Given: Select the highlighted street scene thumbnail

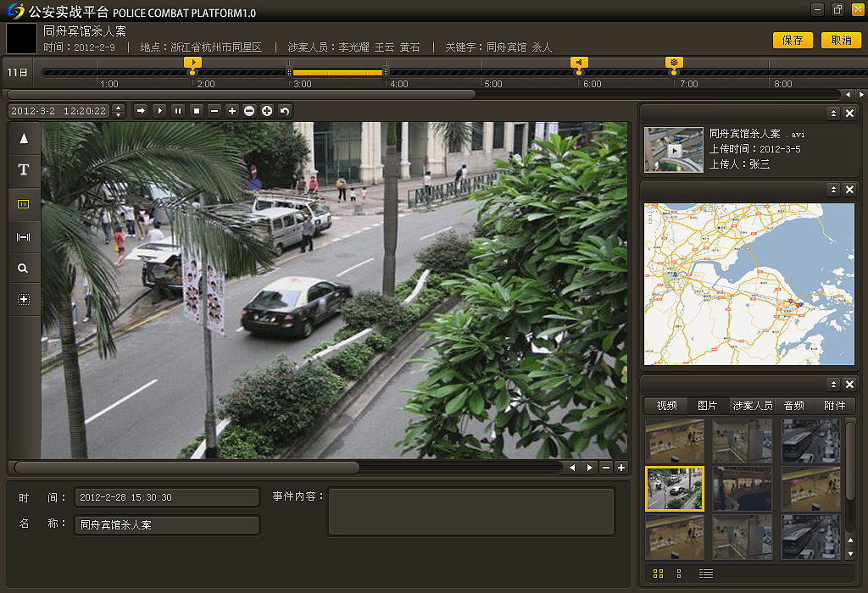Looking at the screenshot, I should click(x=674, y=489).
